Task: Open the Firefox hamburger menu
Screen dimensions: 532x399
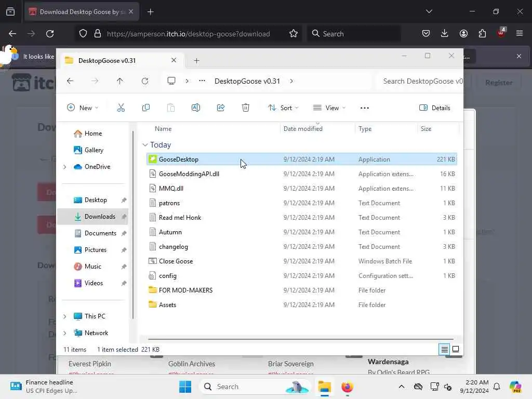Action: point(520,33)
